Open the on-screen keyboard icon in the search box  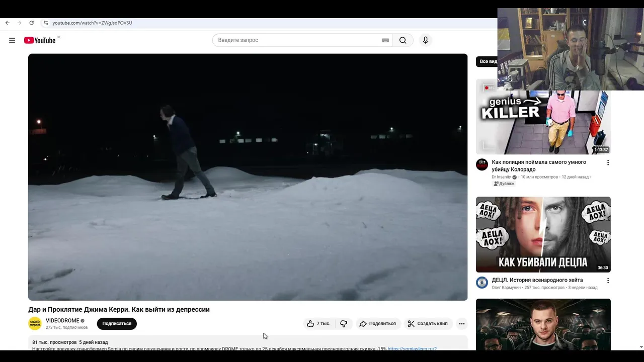pyautogui.click(x=385, y=40)
